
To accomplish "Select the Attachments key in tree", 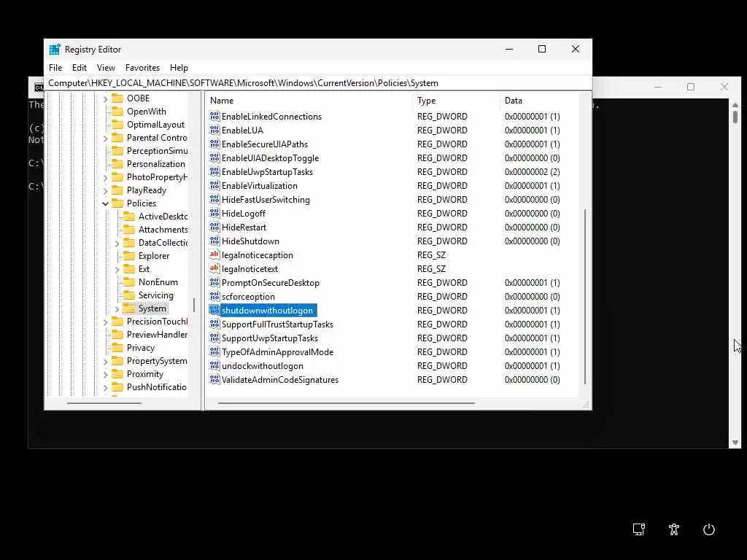I will click(163, 230).
